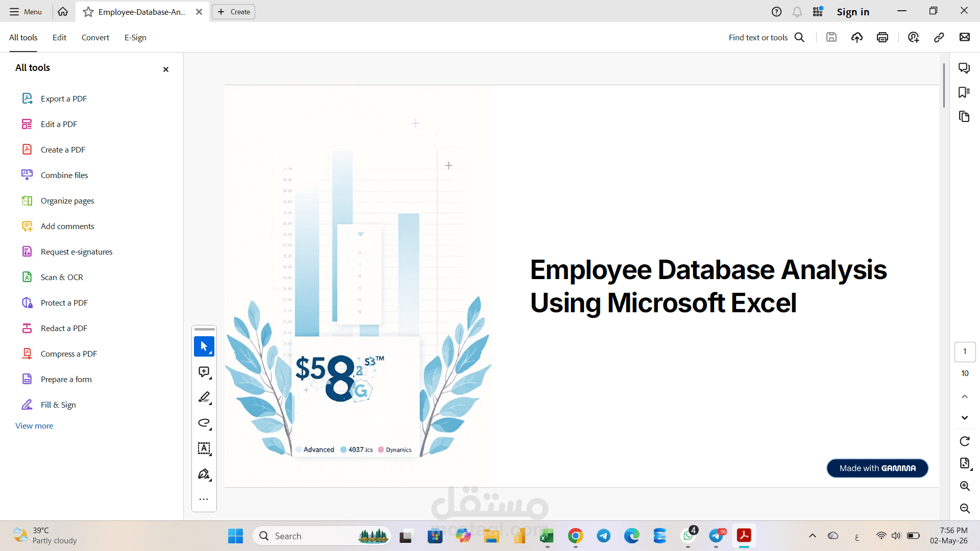The width and height of the screenshot is (980, 551).
Task: Switch to Convert tab
Action: tap(95, 37)
